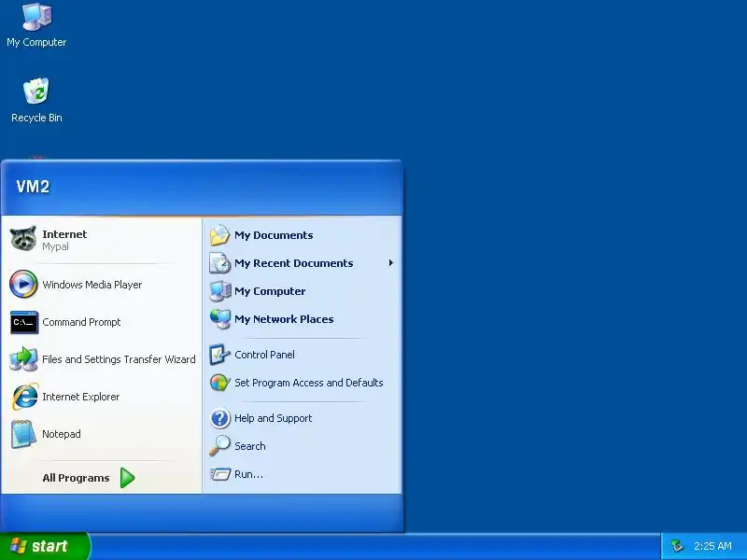Open Notepad icon in Start menu
Screen dimensions: 747x560
point(23,434)
